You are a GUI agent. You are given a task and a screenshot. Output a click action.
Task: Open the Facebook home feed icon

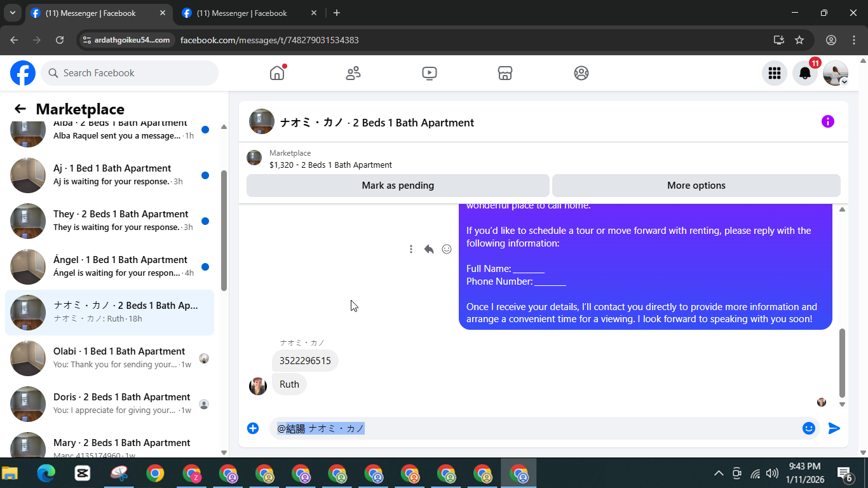(277, 73)
